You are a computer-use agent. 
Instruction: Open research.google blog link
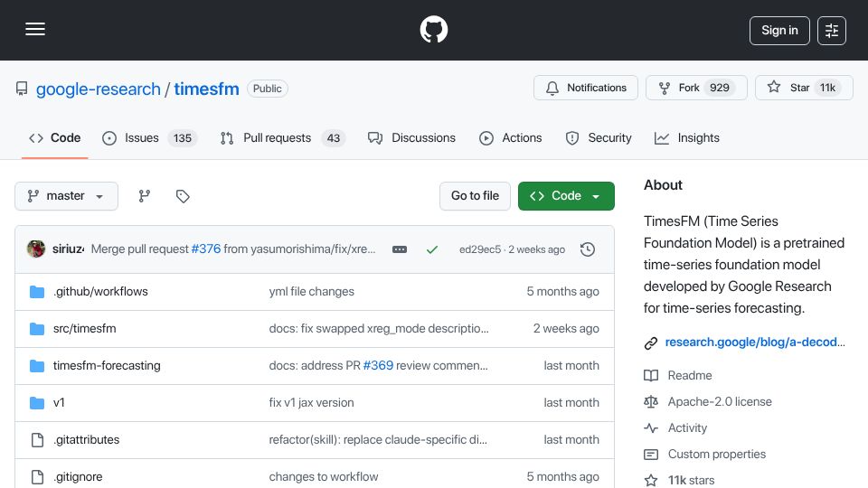[x=755, y=342]
